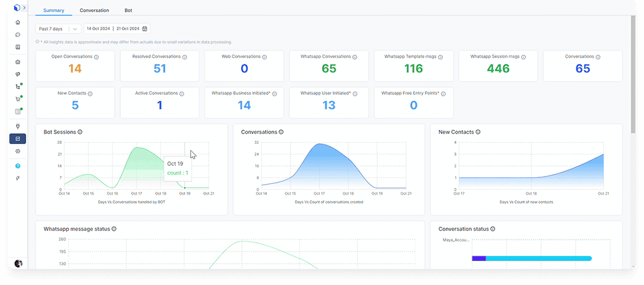Click info icon next to Resolved Conversations
Image resolution: width=644 pixels, height=285 pixels.
[x=185, y=57]
